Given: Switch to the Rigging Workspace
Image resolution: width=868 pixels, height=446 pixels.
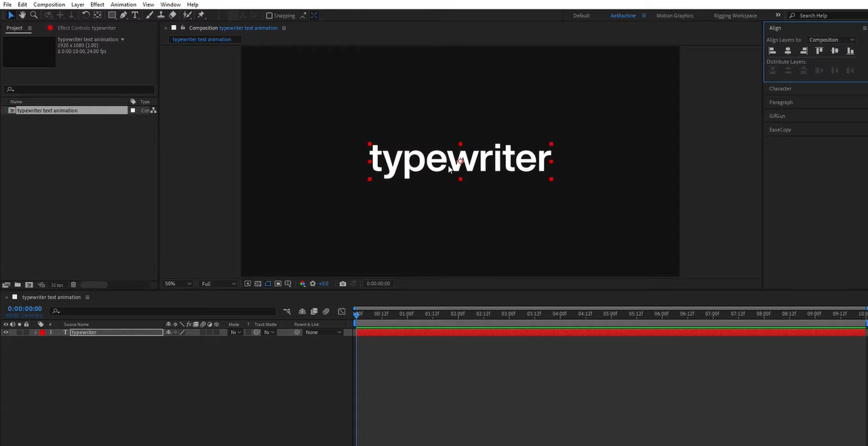Looking at the screenshot, I should coord(735,16).
